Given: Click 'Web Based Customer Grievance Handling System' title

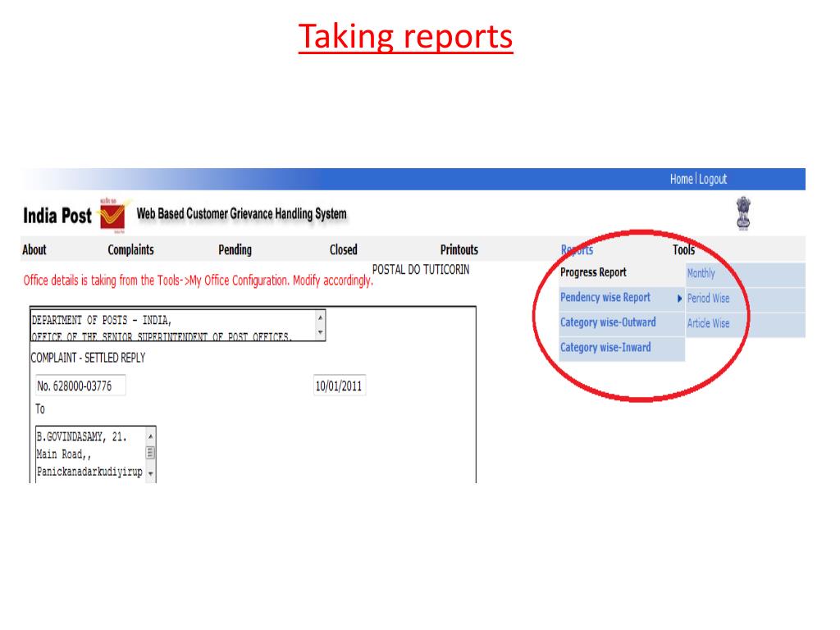Looking at the screenshot, I should pyautogui.click(x=242, y=214).
